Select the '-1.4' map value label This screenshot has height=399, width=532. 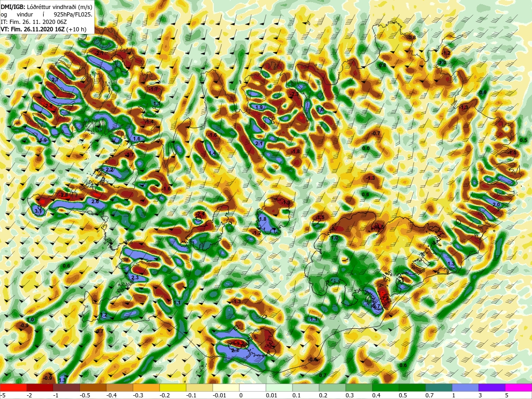pos(149,121)
